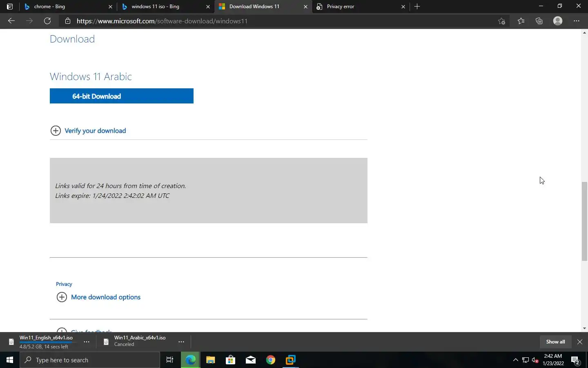Open a new browser tab
This screenshot has width=588, height=368.
tap(417, 7)
